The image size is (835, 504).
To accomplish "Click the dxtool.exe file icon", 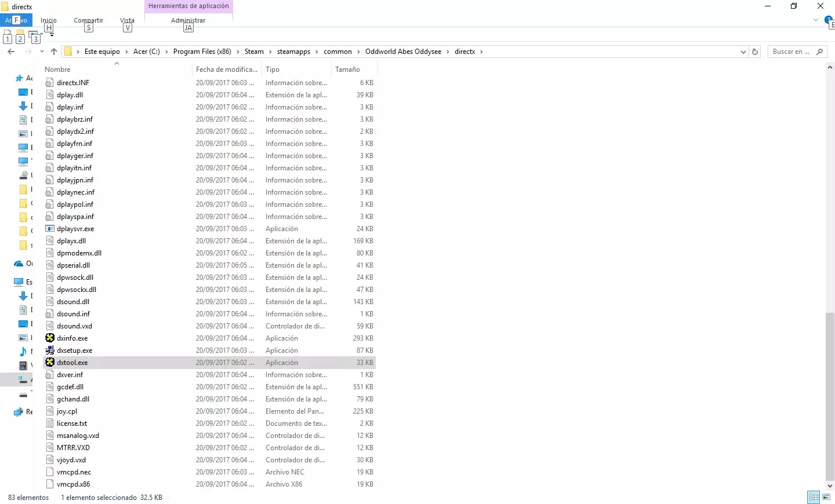I will tap(50, 363).
